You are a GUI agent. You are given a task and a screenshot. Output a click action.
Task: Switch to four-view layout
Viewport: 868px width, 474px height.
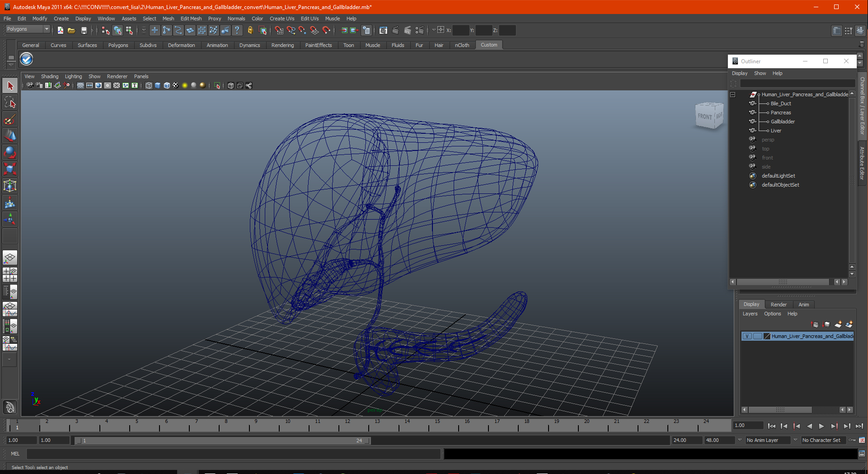tap(10, 275)
